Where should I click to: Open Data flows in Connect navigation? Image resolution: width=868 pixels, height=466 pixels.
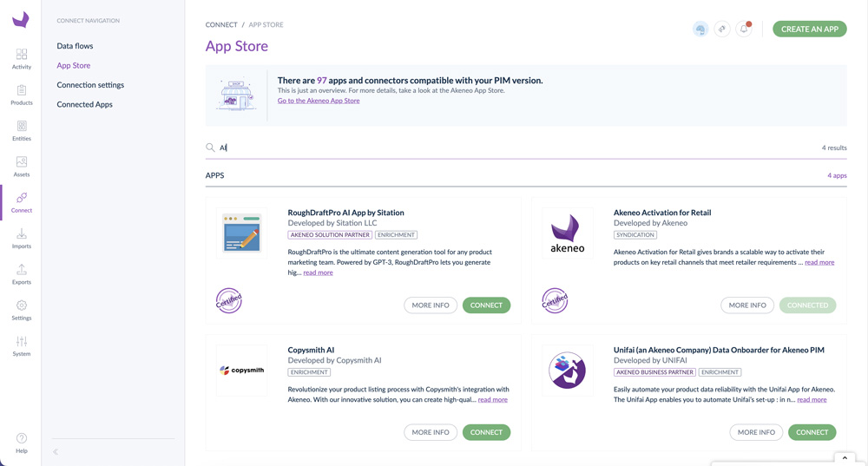coord(75,46)
